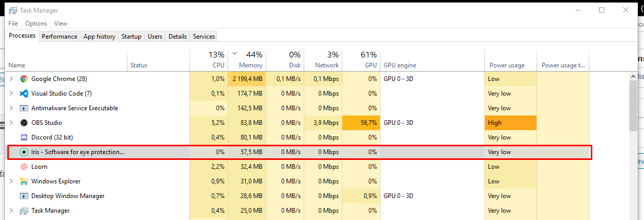Click the 57,5 MB memory cell
The width and height of the screenshot is (644, 220).
point(246,152)
